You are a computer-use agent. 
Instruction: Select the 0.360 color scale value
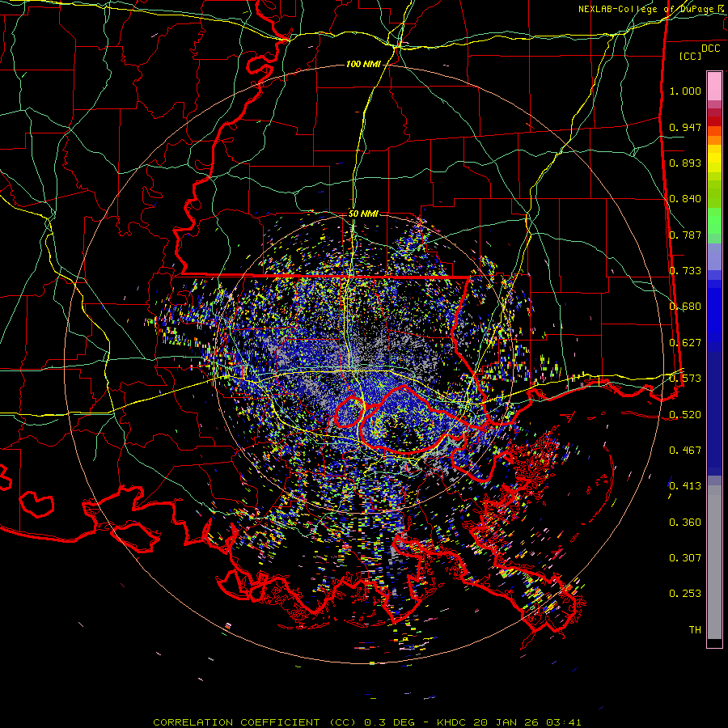685,523
